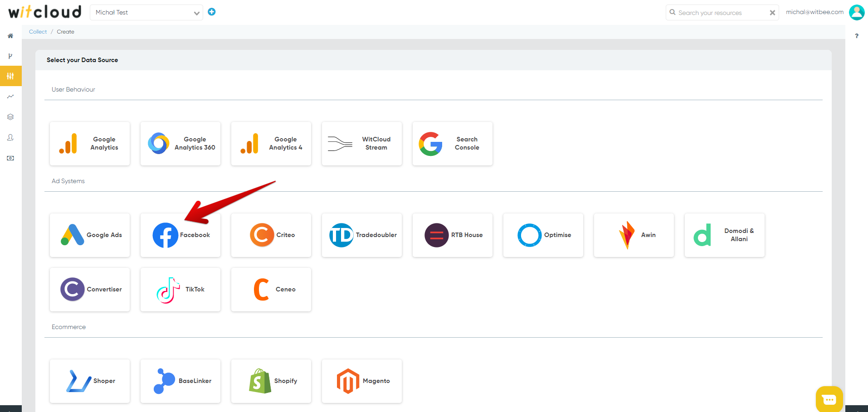
Task: Select the Convertiser card
Action: pyautogui.click(x=90, y=290)
